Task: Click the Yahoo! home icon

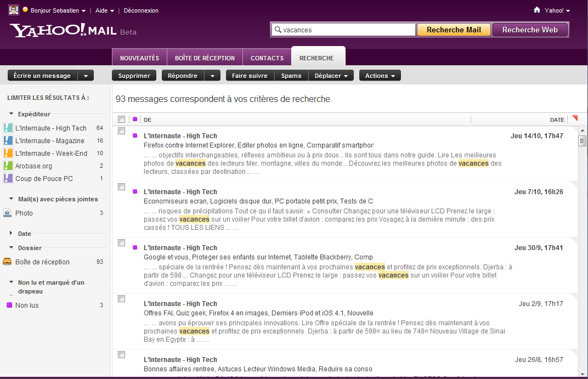Action: (537, 10)
